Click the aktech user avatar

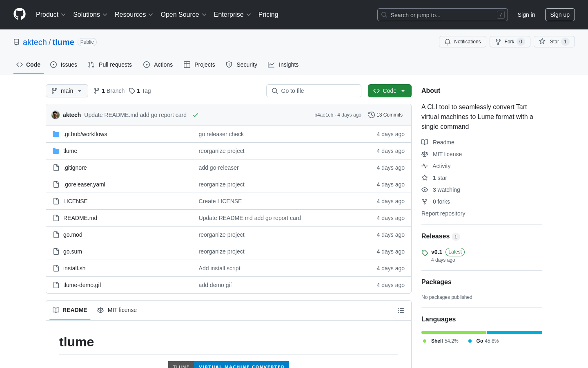click(x=56, y=115)
